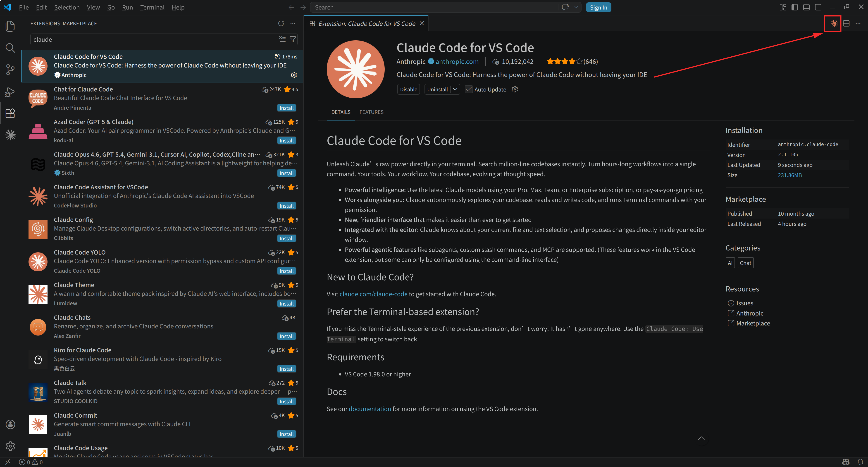The width and height of the screenshot is (868, 467).
Task: Manage gear for Claude Code list item
Action: (x=293, y=75)
